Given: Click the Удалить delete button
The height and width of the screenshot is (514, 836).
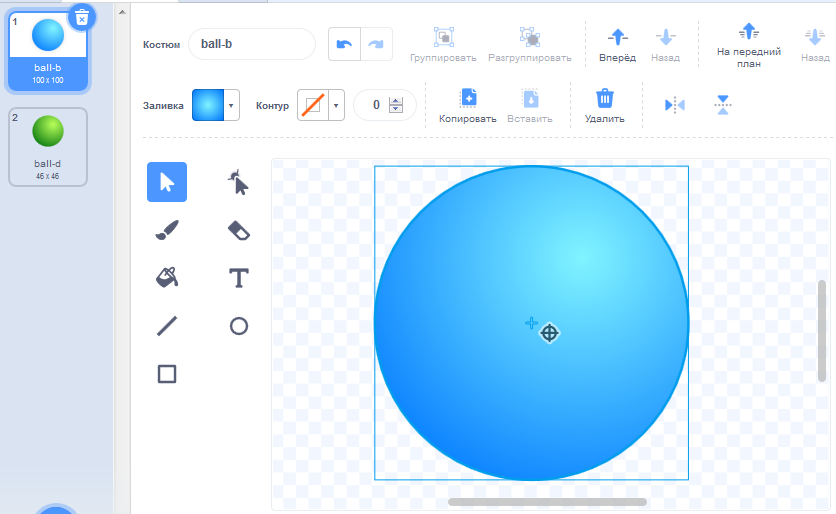Looking at the screenshot, I should coord(604,105).
